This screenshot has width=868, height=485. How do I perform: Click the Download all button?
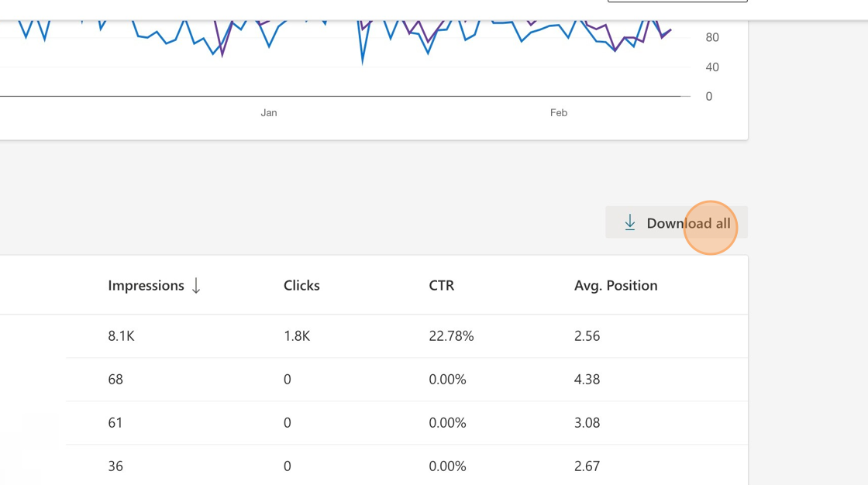(677, 222)
